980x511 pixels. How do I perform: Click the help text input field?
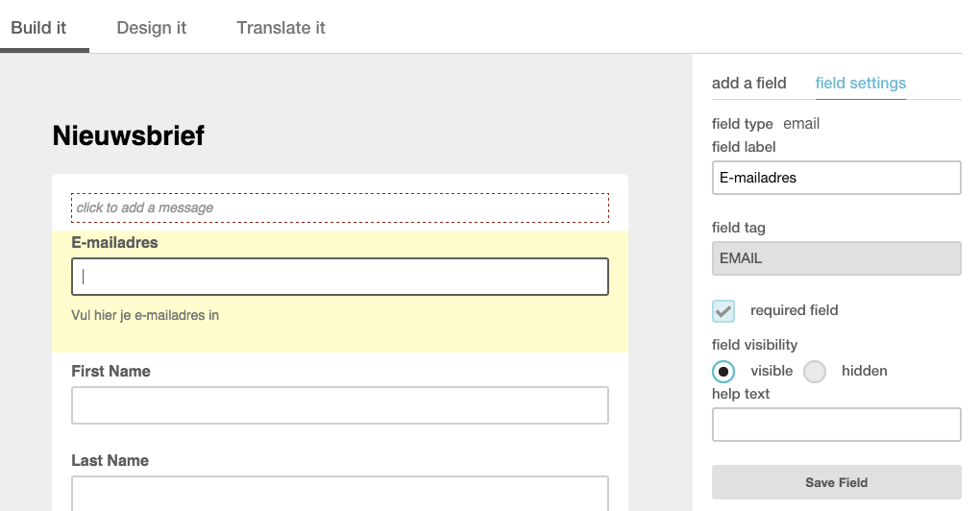click(836, 425)
